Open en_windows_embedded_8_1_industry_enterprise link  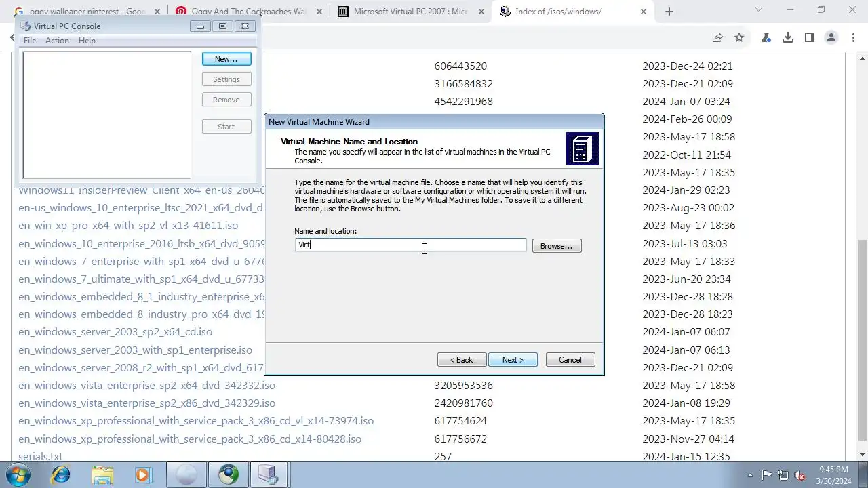click(x=141, y=297)
